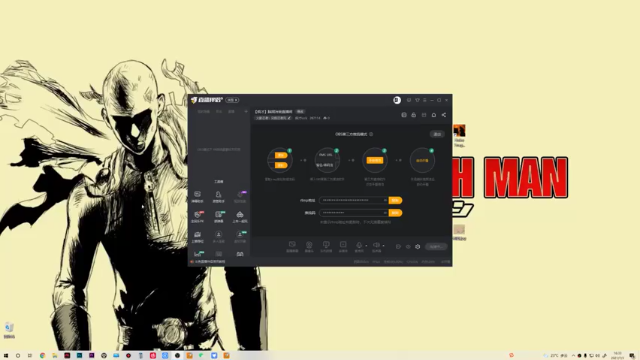Image resolution: width=640 pixels, height=360 pixels.
Task: Open the user avatar in title bar
Action: (397, 100)
